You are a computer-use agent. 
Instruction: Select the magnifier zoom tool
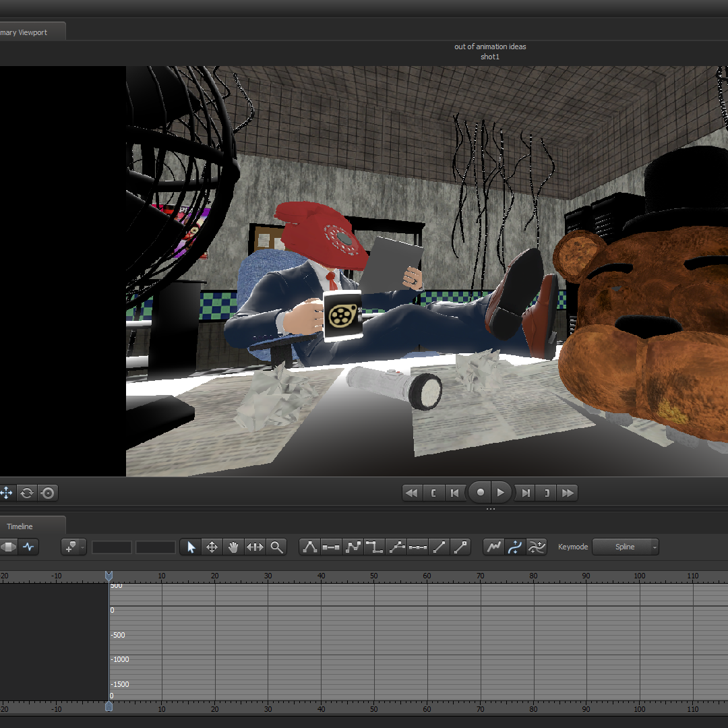276,547
